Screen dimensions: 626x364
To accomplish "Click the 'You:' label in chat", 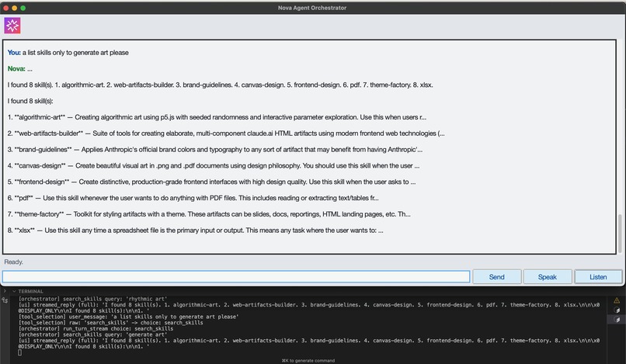I will point(14,53).
